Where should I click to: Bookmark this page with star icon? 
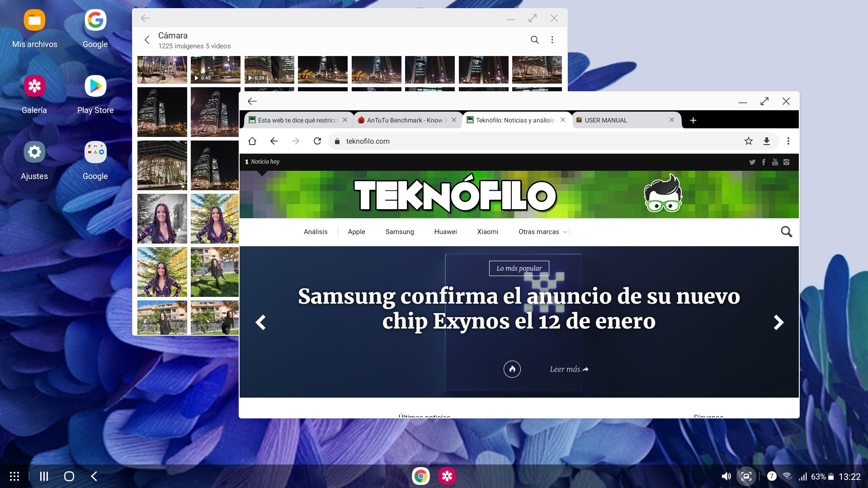pyautogui.click(x=749, y=141)
